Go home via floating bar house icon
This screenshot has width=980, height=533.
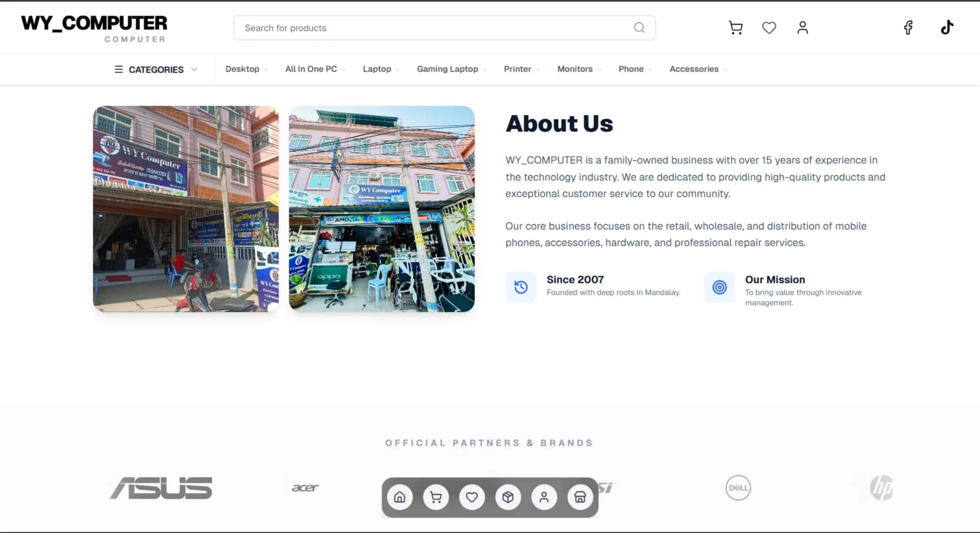pyautogui.click(x=400, y=497)
